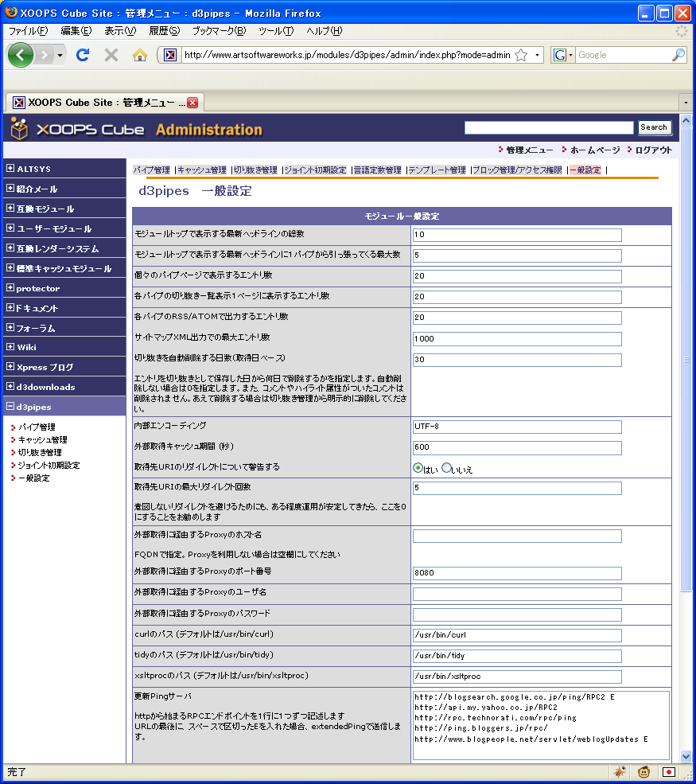Select the いいえ radio button
This screenshot has width=696, height=784.
pos(446,468)
